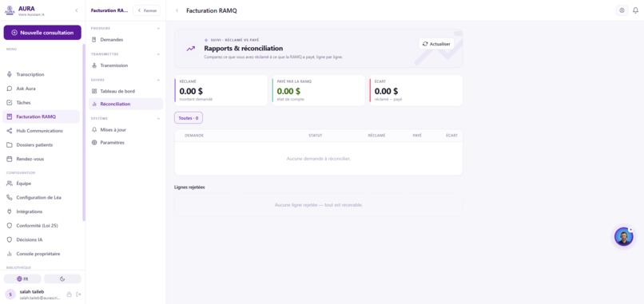Click the Mises à jour bell icon
The width and height of the screenshot is (644, 304).
click(x=94, y=129)
